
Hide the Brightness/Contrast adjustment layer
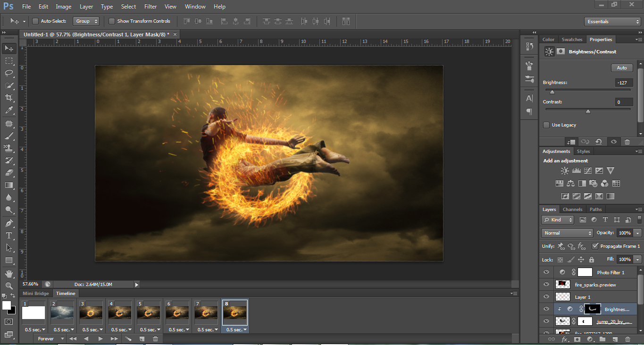[x=546, y=309]
